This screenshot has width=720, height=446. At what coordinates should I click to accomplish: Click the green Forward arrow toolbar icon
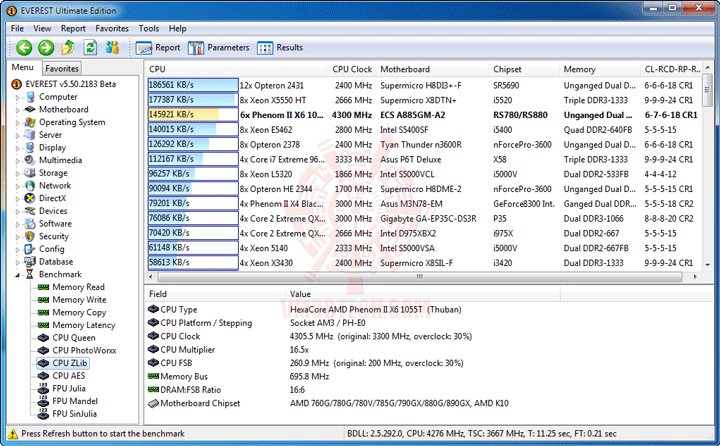coord(46,47)
